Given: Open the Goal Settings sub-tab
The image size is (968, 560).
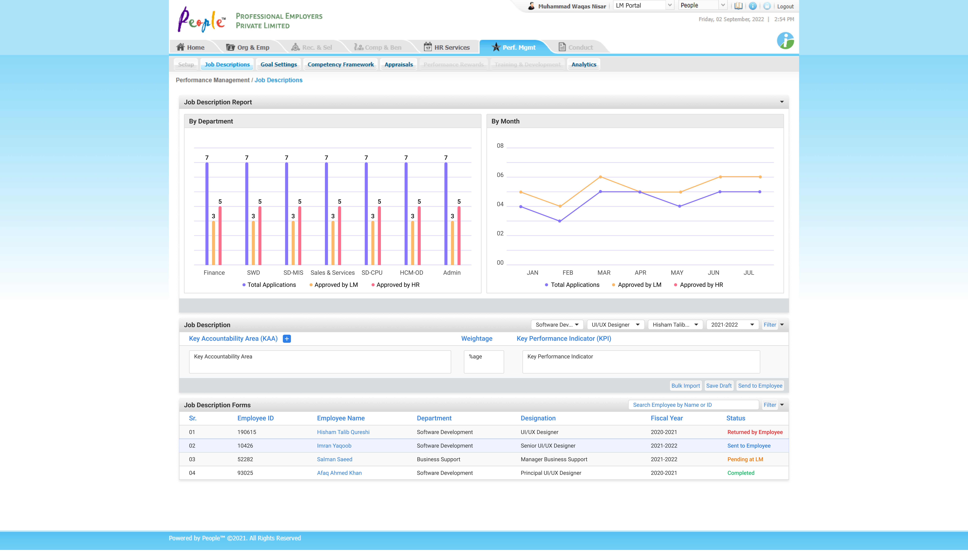Looking at the screenshot, I should [279, 65].
